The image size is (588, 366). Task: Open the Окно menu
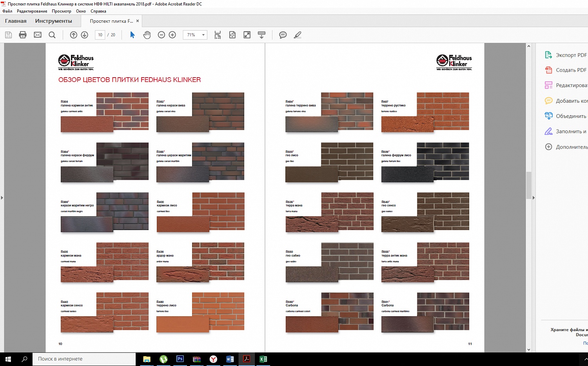[81, 11]
